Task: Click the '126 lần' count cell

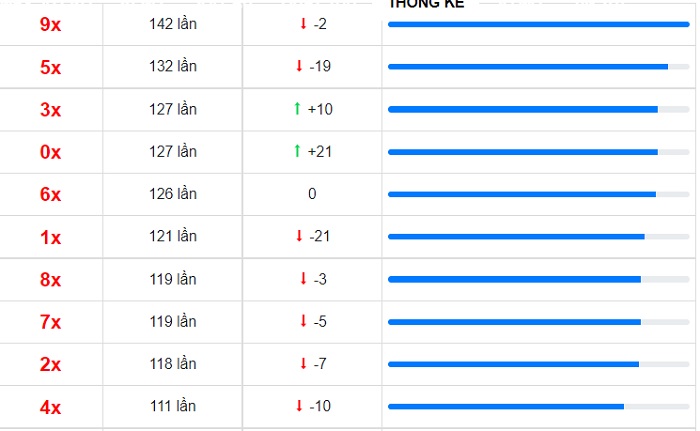Action: click(173, 194)
